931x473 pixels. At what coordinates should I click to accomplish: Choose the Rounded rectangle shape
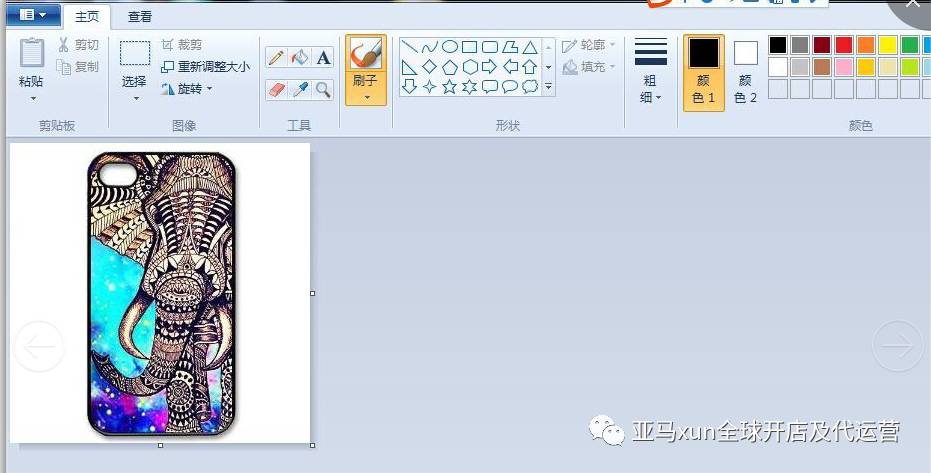(489, 47)
